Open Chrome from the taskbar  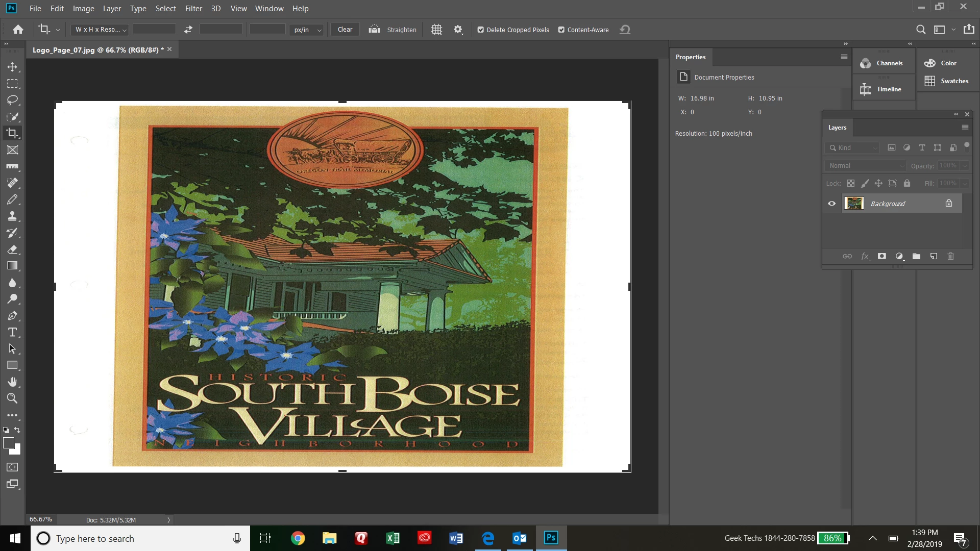298,538
